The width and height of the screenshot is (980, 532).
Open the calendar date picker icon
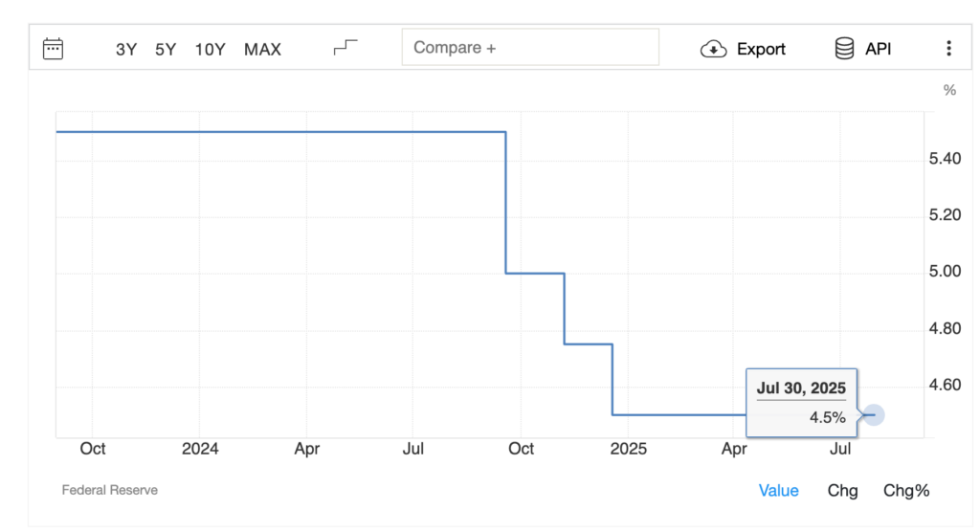tap(54, 49)
